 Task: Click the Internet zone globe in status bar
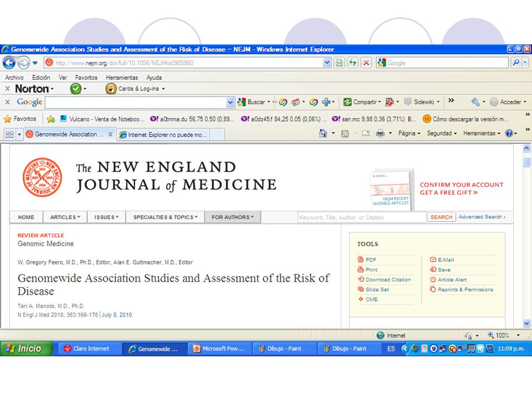pyautogui.click(x=381, y=335)
